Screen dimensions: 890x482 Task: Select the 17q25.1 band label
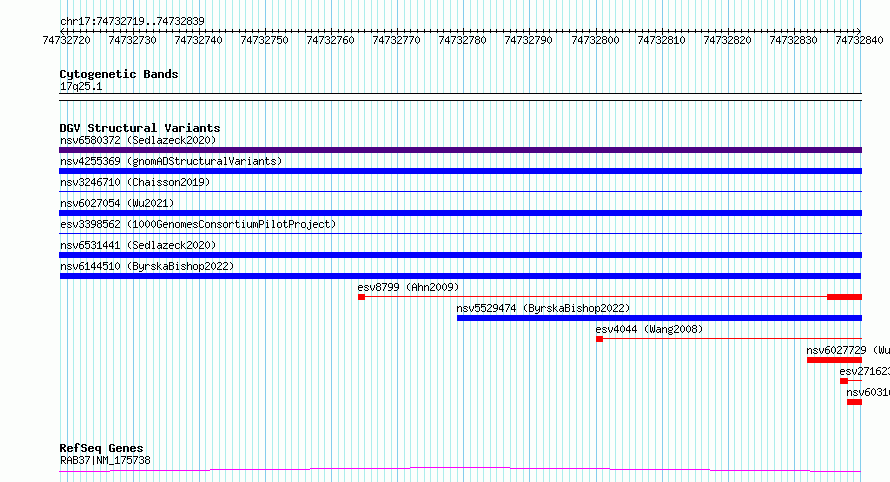click(81, 86)
